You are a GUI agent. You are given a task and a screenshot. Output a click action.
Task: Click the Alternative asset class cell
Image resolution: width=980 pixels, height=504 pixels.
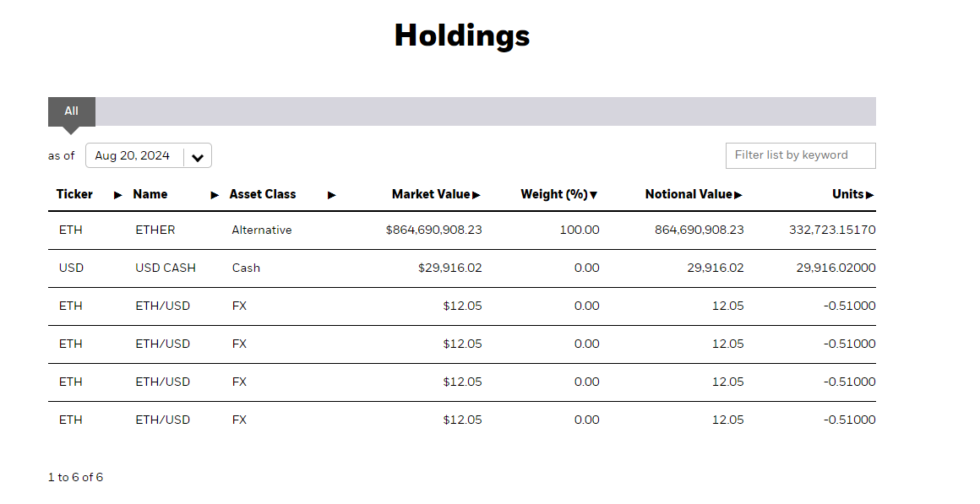click(x=261, y=230)
